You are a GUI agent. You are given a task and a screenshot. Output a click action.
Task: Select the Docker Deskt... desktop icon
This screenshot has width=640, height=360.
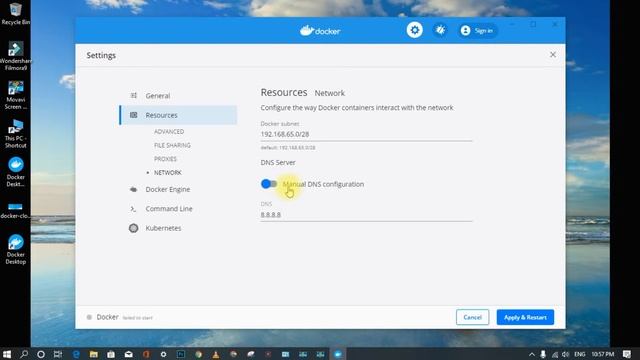[x=16, y=172]
